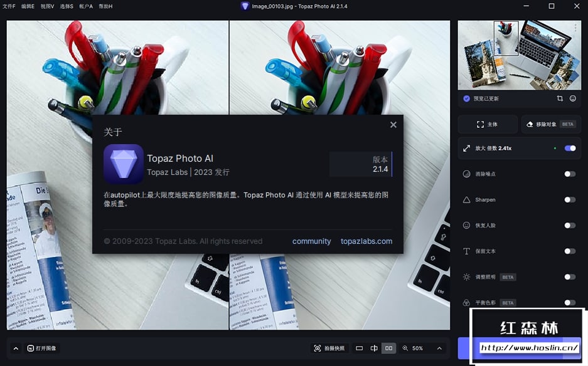This screenshot has height=366, width=588.
Task: Click the 调整照明 sun icon
Action: coord(466,277)
